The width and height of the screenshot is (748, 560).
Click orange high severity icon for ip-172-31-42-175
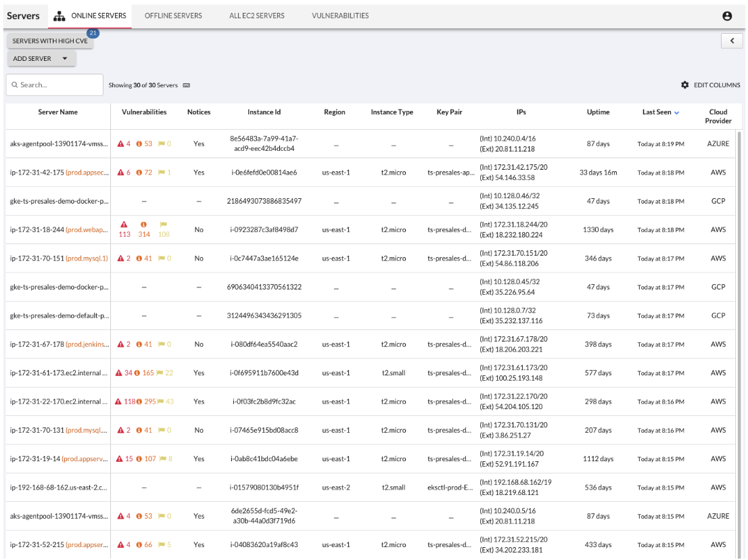point(139,172)
